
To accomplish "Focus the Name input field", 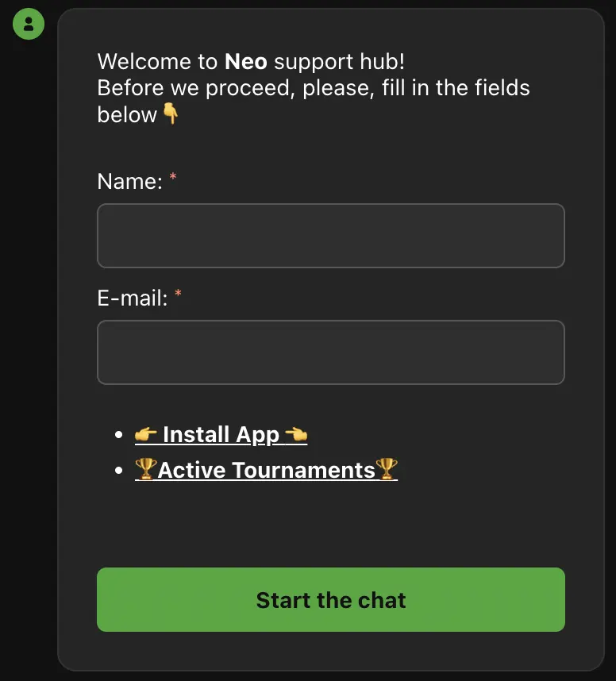I will [330, 236].
